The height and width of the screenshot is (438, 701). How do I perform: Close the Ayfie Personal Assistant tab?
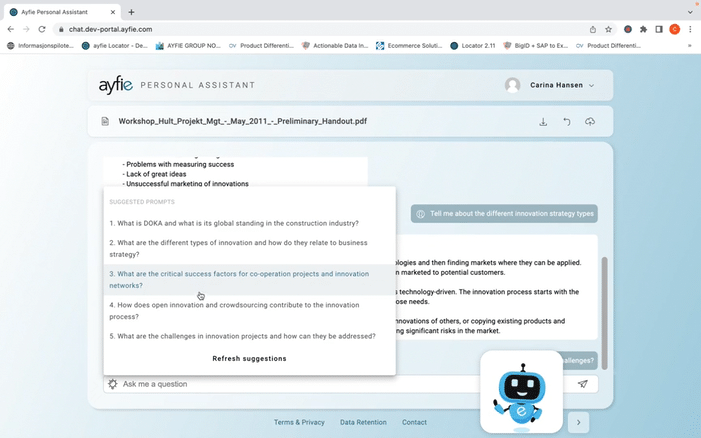coord(113,12)
